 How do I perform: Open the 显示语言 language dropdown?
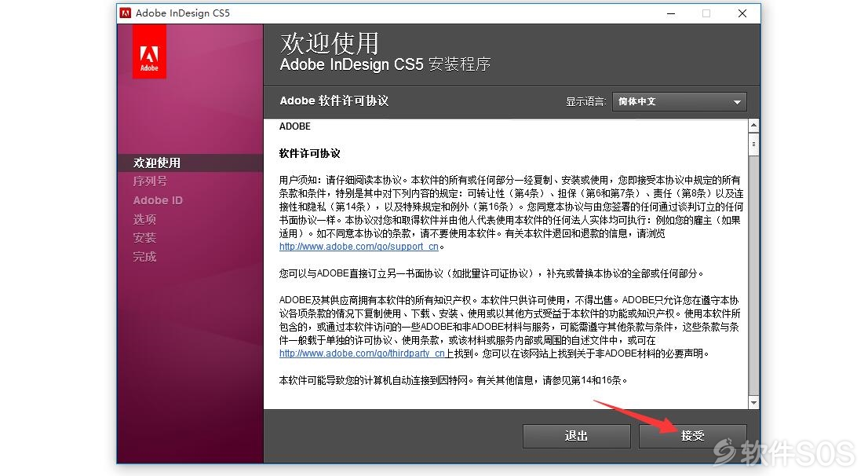tap(679, 101)
